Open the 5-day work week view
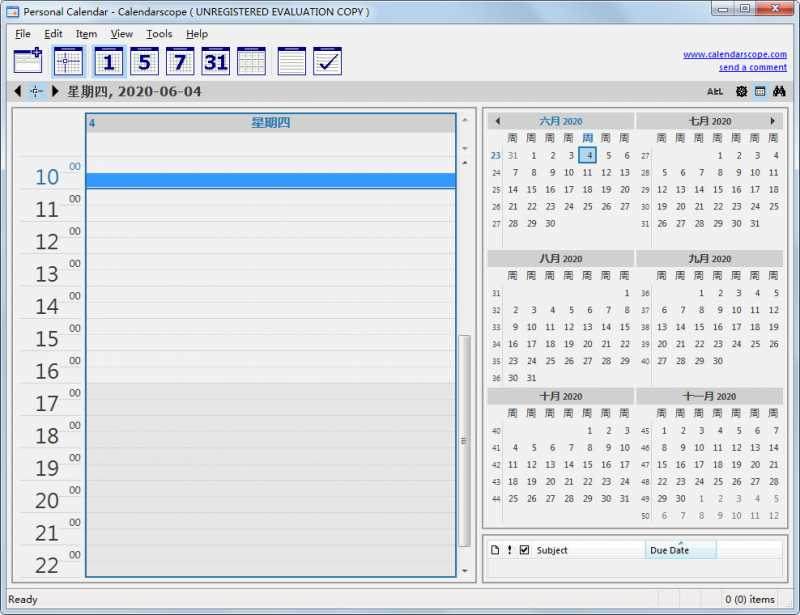 pos(143,60)
